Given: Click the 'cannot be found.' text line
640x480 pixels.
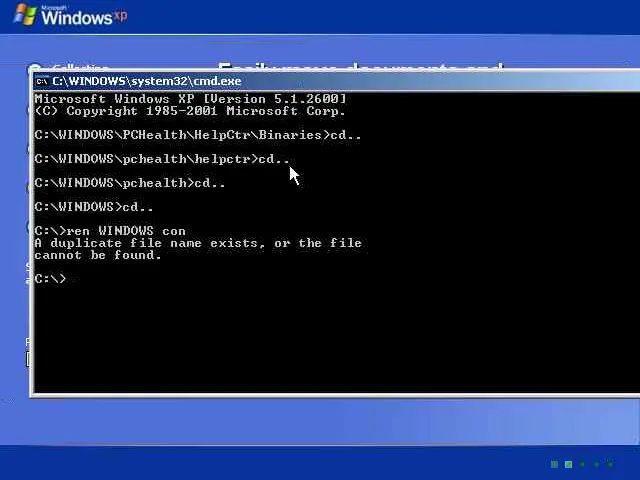Looking at the screenshot, I should pyautogui.click(x=98, y=256).
